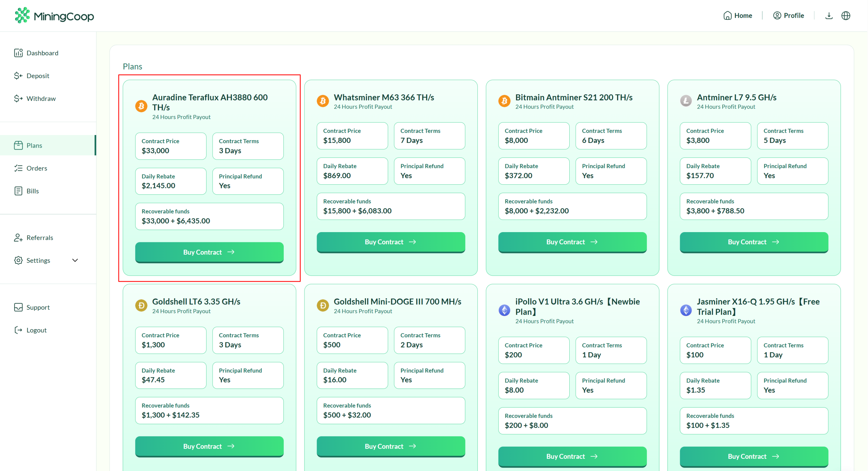Viewport: 868px width, 471px height.
Task: Open the Profile user icon
Action: point(777,16)
